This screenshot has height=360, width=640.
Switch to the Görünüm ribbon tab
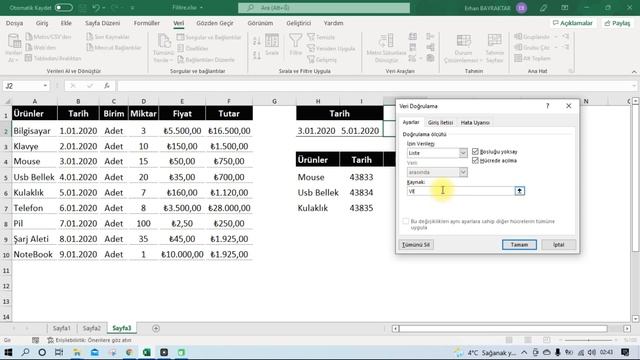click(x=260, y=23)
